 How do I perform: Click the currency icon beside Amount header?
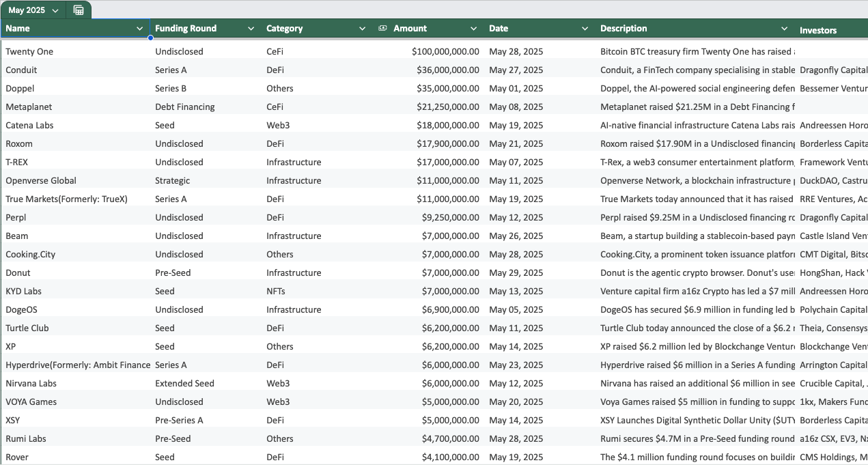coord(382,28)
